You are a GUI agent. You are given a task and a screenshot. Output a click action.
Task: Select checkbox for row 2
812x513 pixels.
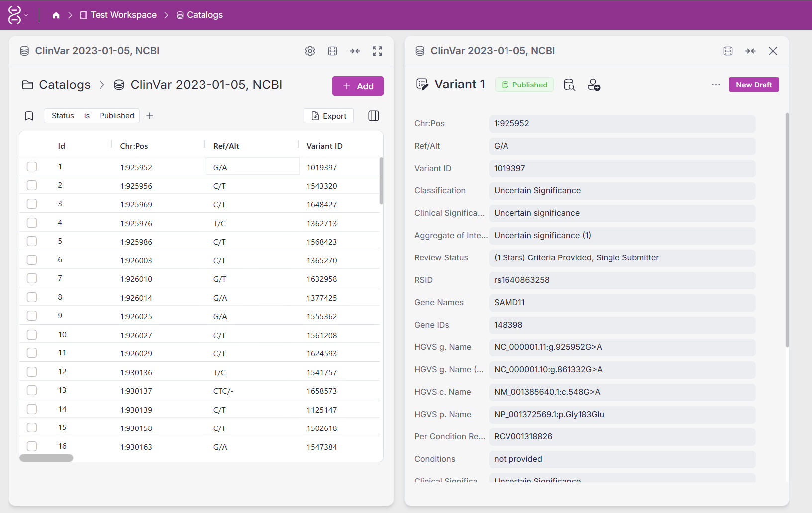point(32,185)
